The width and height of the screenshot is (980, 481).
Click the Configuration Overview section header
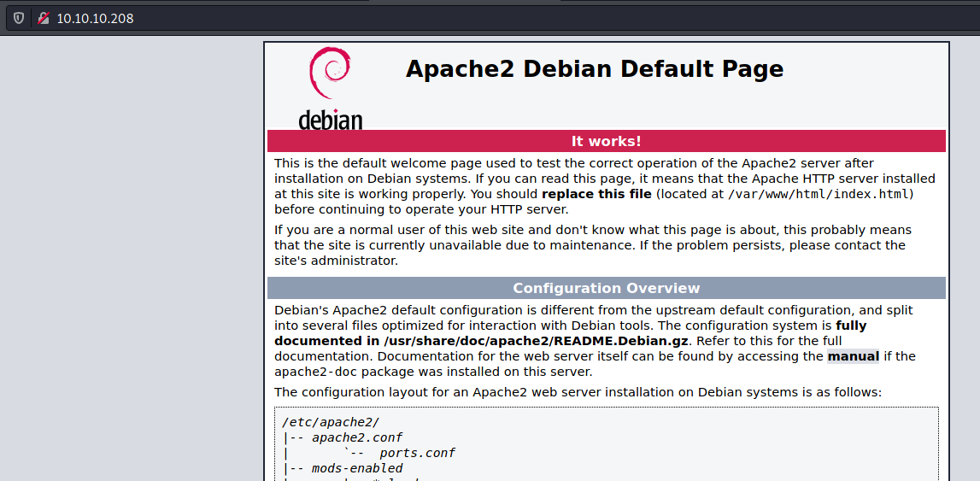607,289
